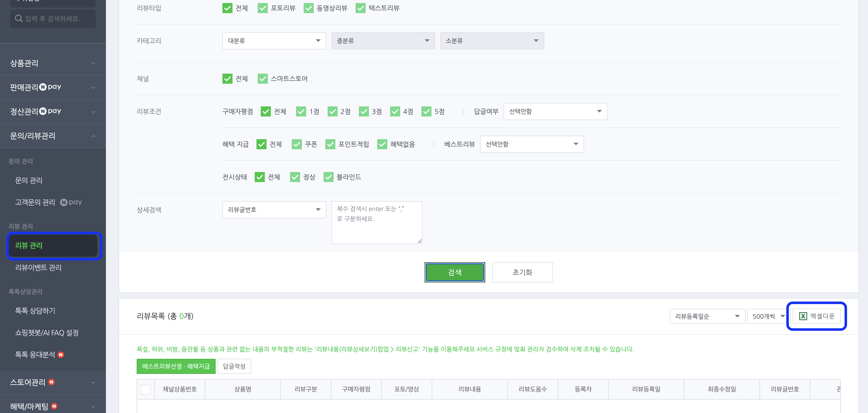
Task: Click the N badge next to 톡톡 응대분석
Action: click(61, 355)
